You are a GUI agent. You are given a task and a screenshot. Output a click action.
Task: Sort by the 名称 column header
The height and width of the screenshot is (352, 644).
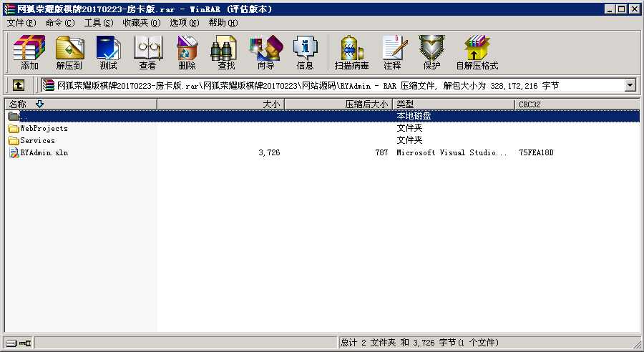(x=81, y=104)
